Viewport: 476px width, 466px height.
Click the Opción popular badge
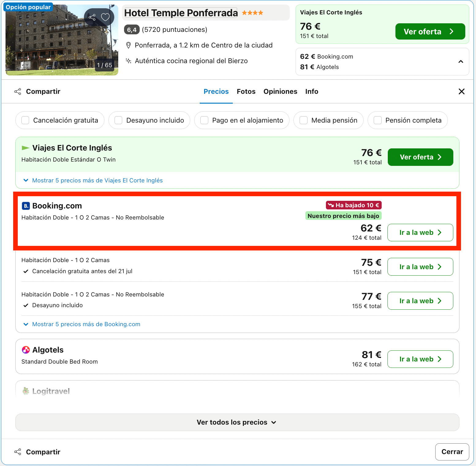pos(28,7)
